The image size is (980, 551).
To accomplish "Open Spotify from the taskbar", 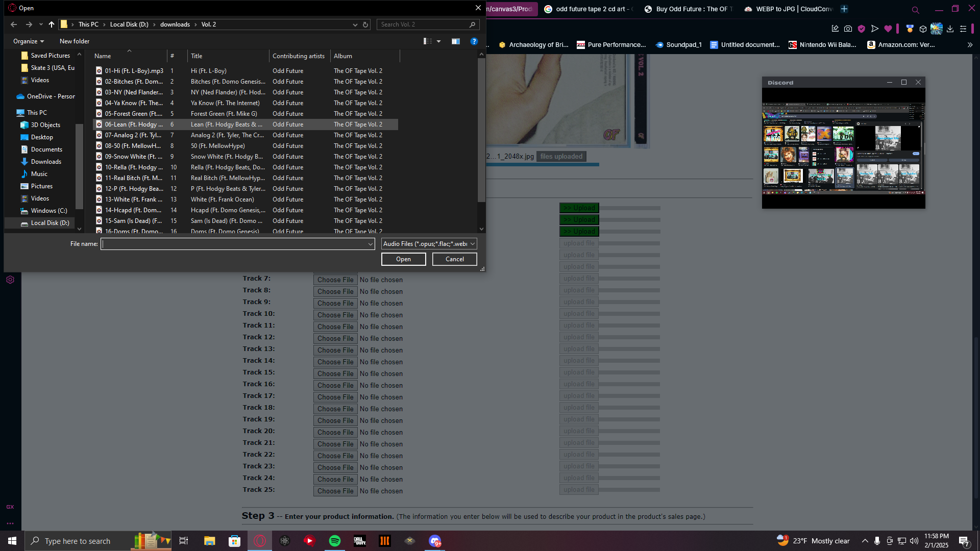I will pyautogui.click(x=335, y=541).
